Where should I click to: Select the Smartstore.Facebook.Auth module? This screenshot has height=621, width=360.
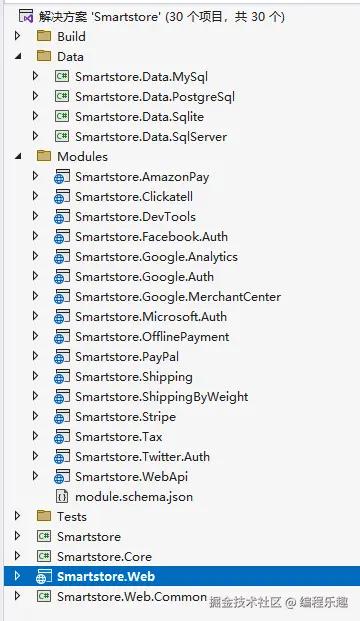pos(151,236)
